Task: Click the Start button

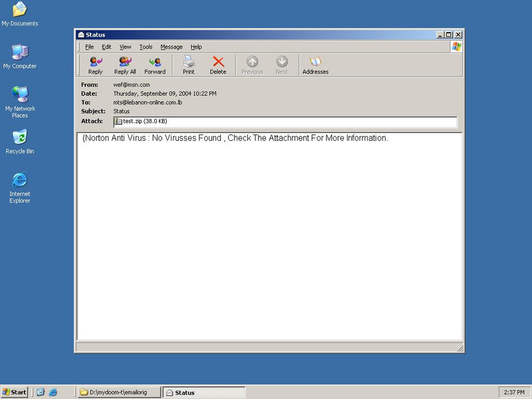Action: tap(14, 392)
